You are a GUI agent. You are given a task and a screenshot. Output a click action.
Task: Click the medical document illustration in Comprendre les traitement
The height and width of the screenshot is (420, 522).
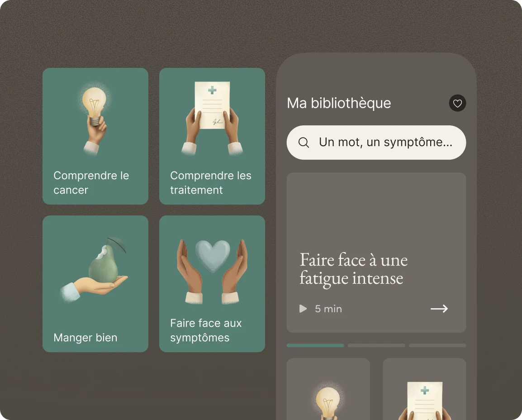212,118
